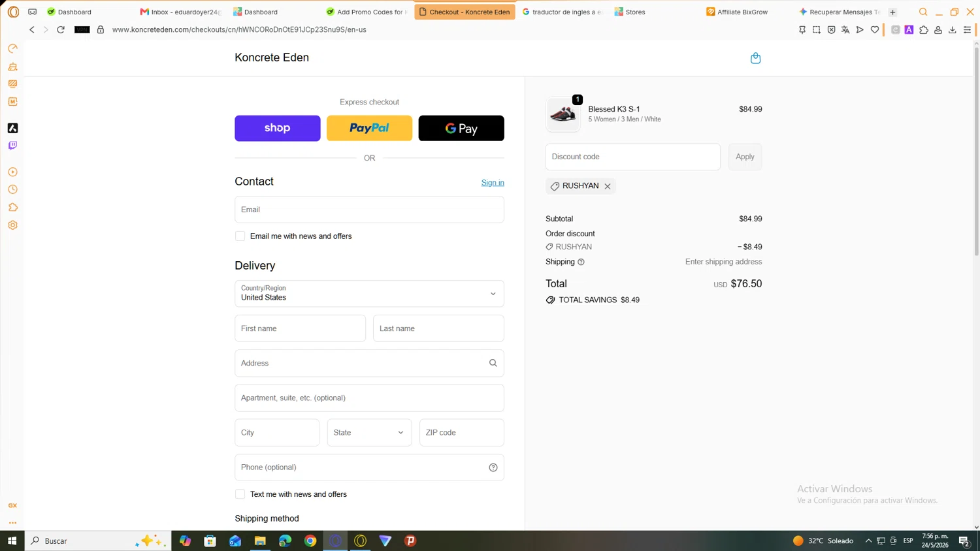
Task: Switch to the traductor de ingles tab
Action: 563,12
